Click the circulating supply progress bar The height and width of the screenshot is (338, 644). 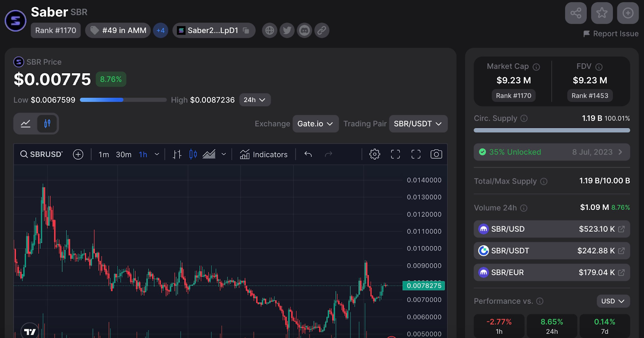coord(552,130)
